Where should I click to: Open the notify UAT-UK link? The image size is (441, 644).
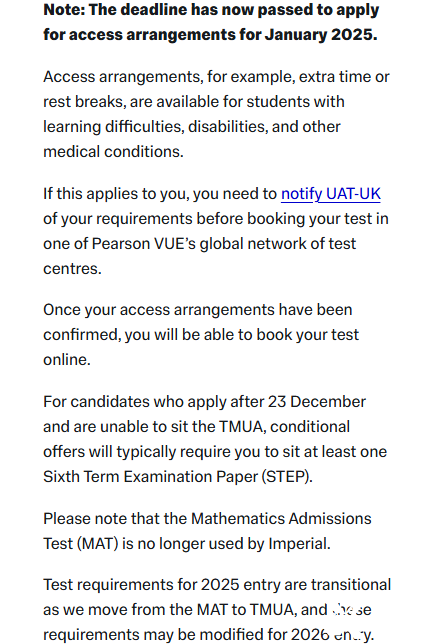331,193
